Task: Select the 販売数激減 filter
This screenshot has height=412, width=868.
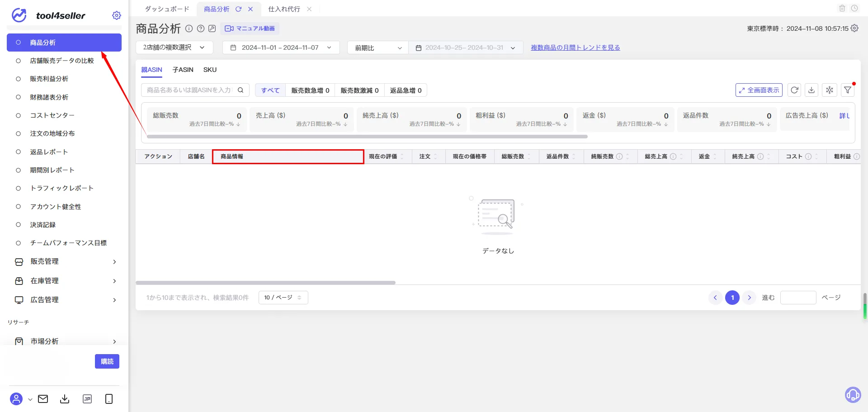Action: [359, 90]
